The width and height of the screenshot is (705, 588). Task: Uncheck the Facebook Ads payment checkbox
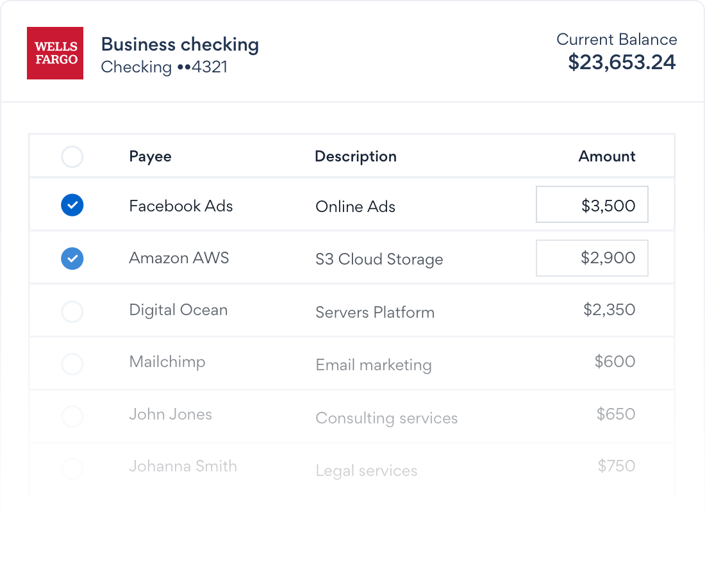coord(72,205)
